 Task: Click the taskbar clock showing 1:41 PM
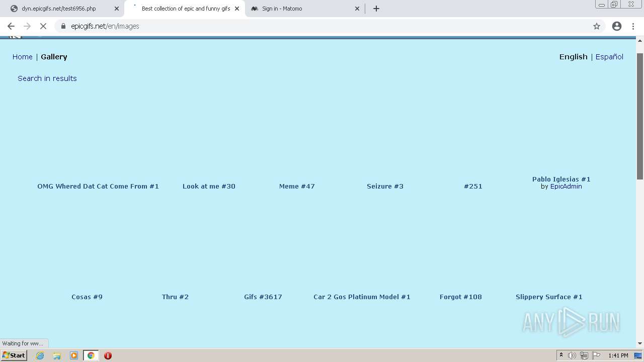pos(618,355)
